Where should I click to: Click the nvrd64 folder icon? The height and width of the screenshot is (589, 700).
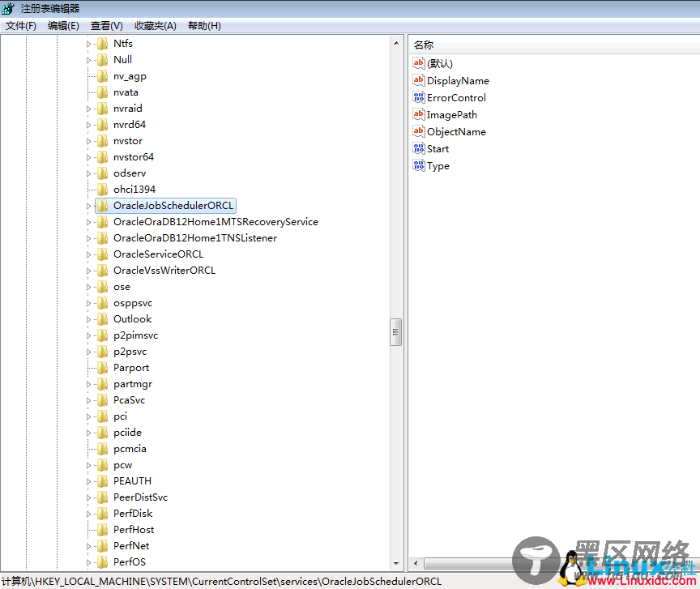pyautogui.click(x=103, y=125)
